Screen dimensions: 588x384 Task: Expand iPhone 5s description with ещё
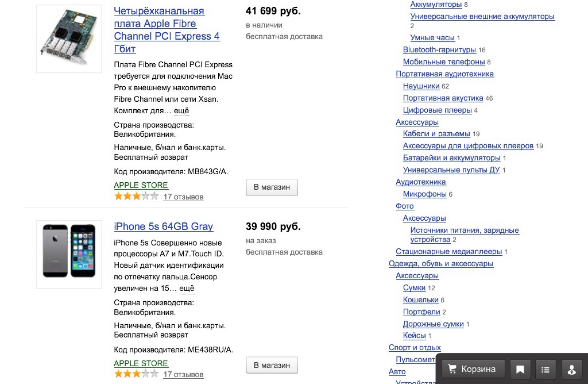point(187,289)
